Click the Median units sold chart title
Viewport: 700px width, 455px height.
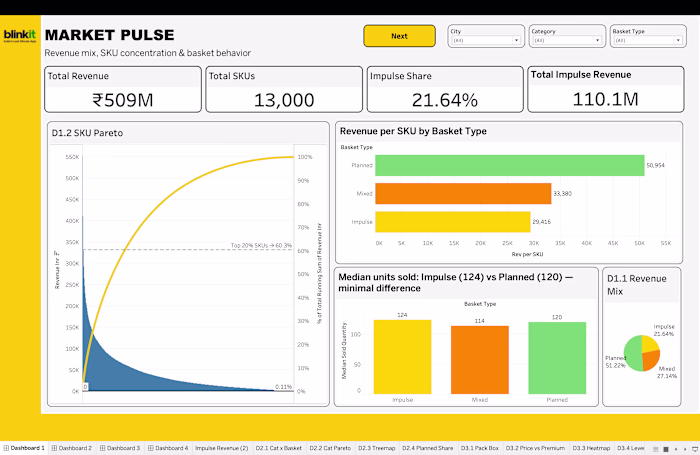455,283
